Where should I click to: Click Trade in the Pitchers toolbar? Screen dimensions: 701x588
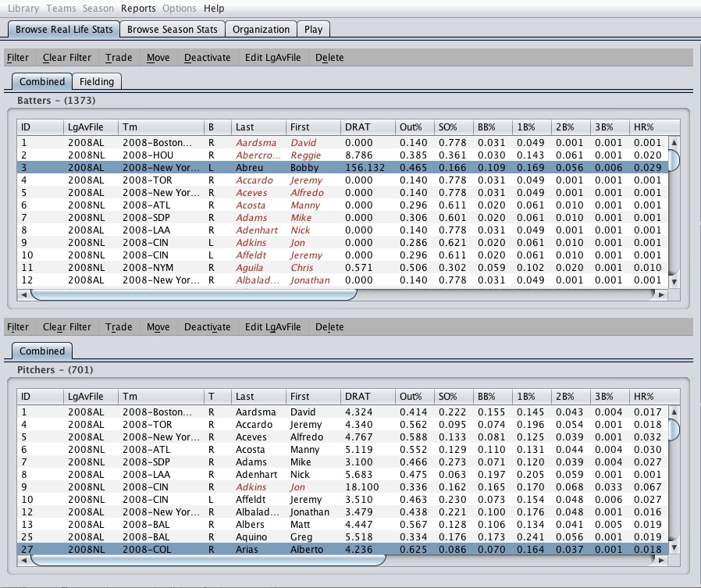coord(119,327)
